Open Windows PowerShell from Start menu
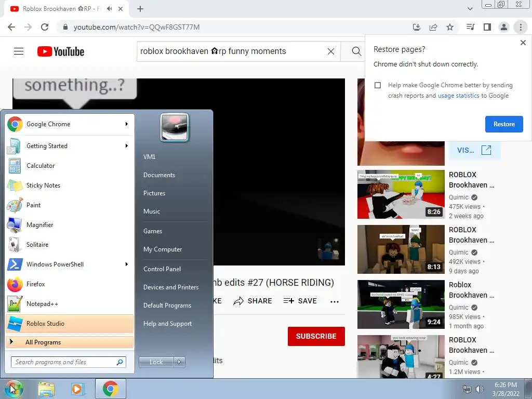532x399 pixels. click(70, 264)
